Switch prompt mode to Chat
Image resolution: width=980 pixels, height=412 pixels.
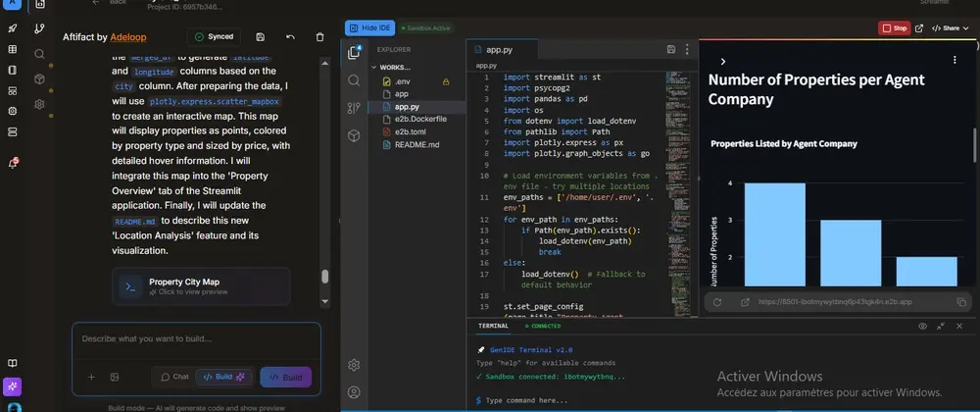(174, 377)
